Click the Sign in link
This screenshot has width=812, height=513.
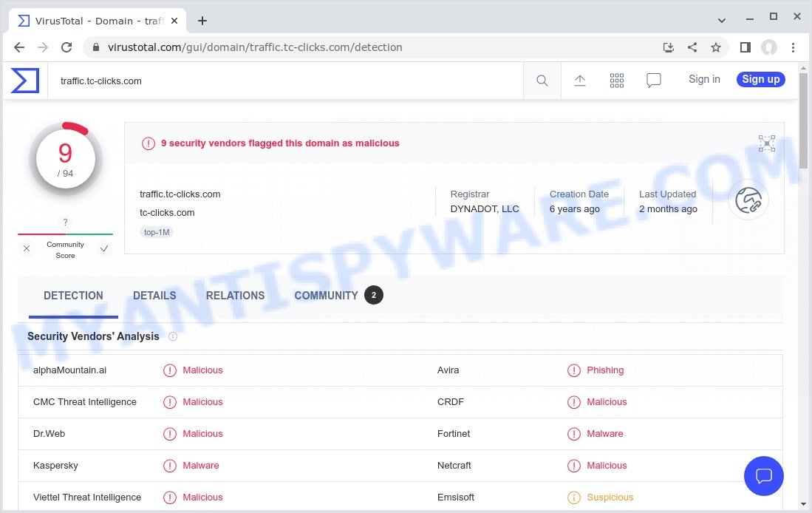tap(704, 79)
